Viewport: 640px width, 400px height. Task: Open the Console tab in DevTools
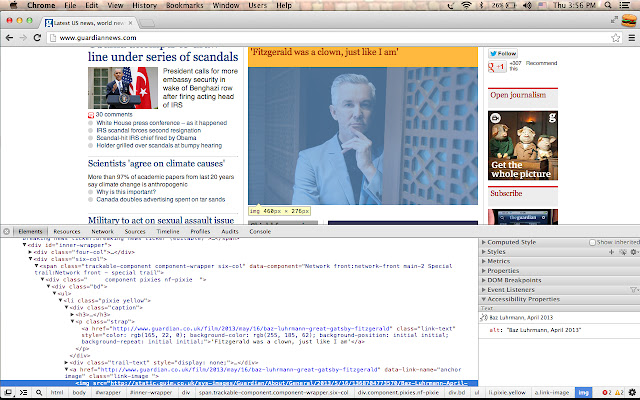click(260, 231)
